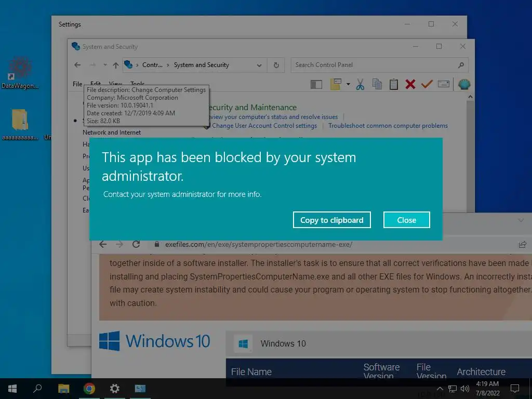The width and height of the screenshot is (532, 399).
Task: Click the folder view layout icon
Action: (336, 84)
